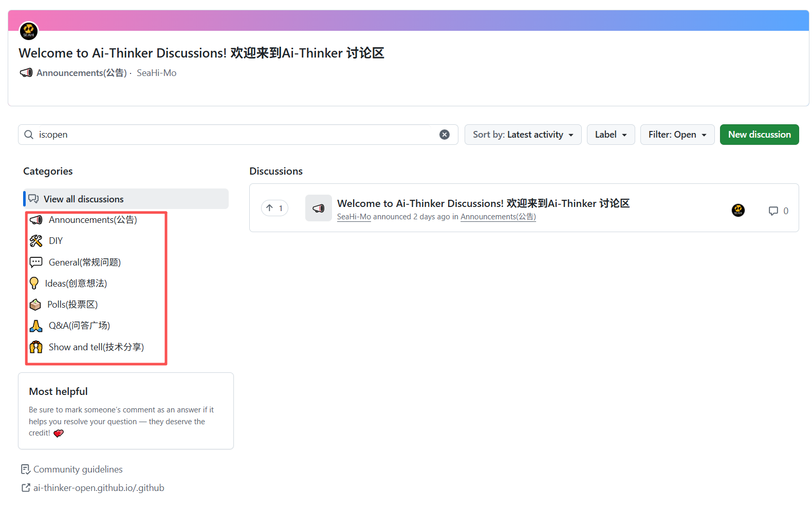Open Announcements(公告) label under pinned banner title
Screen dimensions: 812x511
[82, 73]
